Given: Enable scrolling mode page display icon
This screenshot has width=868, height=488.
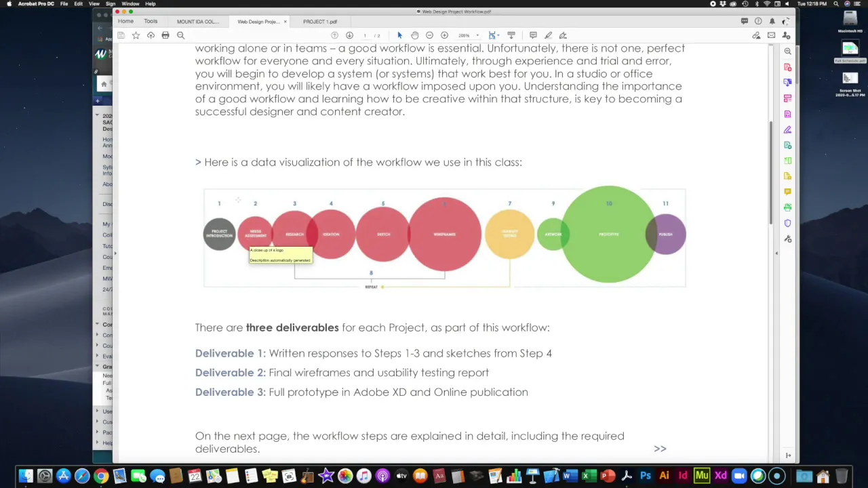Looking at the screenshot, I should coord(511,35).
